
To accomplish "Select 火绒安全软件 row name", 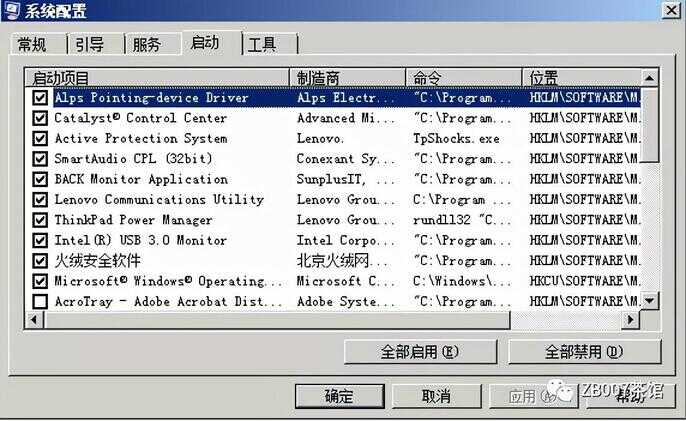I will pyautogui.click(x=97, y=261).
